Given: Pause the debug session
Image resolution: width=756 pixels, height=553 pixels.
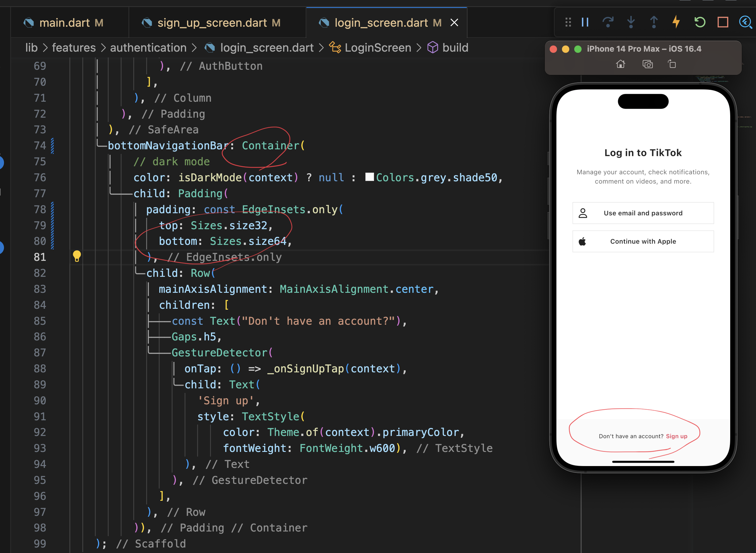Looking at the screenshot, I should click(x=585, y=22).
